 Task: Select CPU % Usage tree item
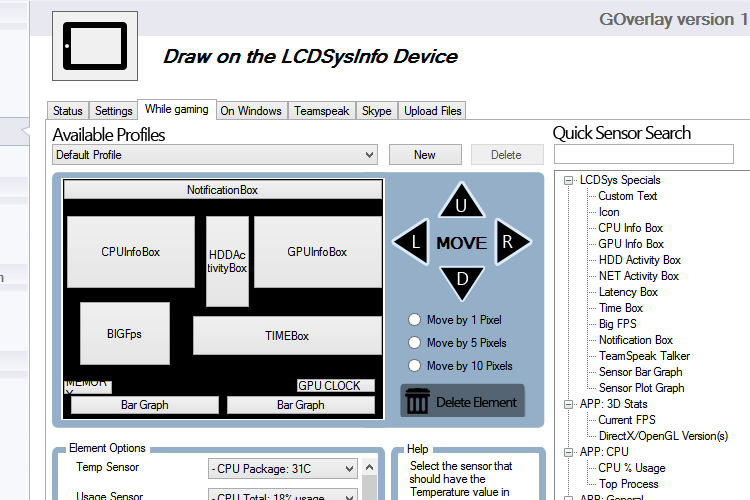(632, 468)
